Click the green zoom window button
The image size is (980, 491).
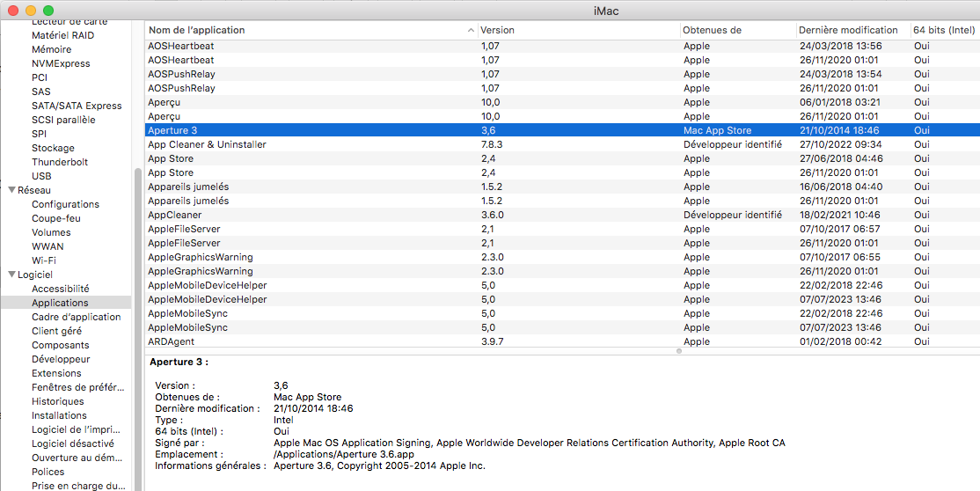coord(48,10)
